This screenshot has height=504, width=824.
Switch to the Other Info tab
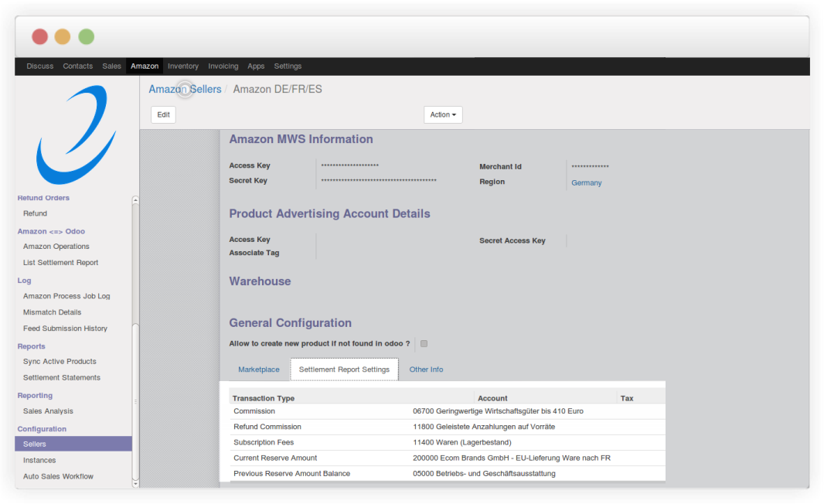coord(426,369)
